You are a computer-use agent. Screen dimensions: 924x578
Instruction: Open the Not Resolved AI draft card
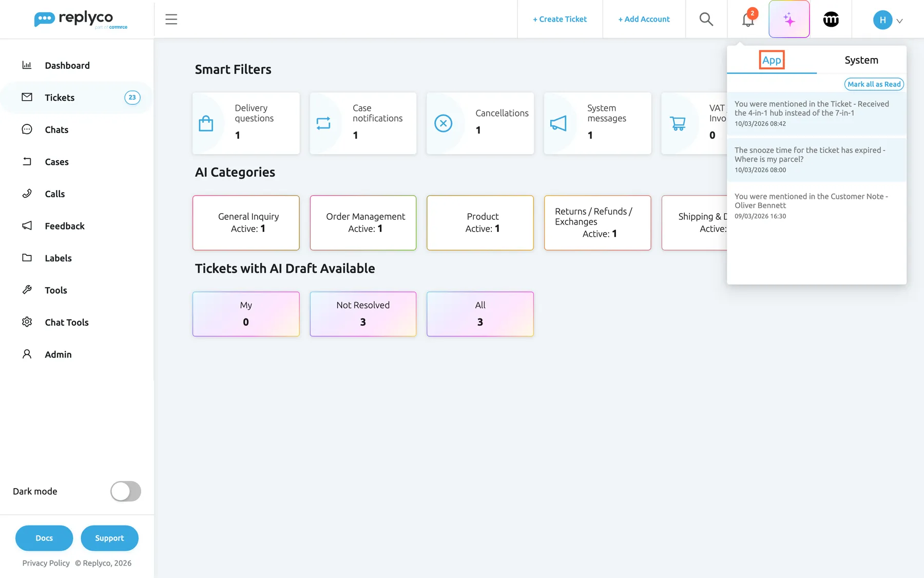pos(363,314)
